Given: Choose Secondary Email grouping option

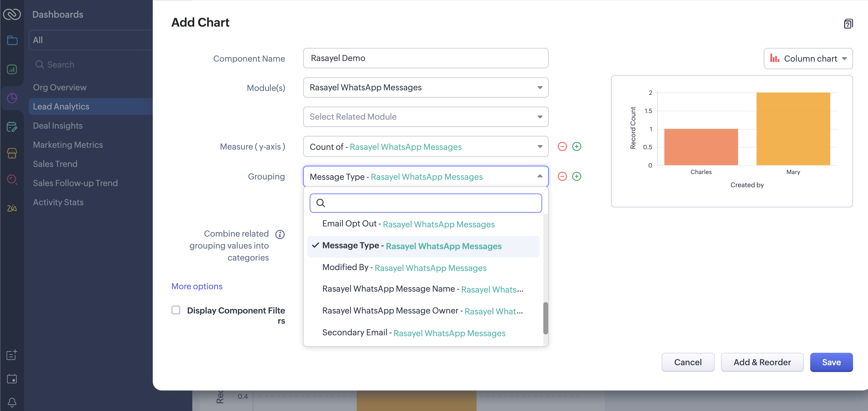Looking at the screenshot, I should click(x=413, y=333).
